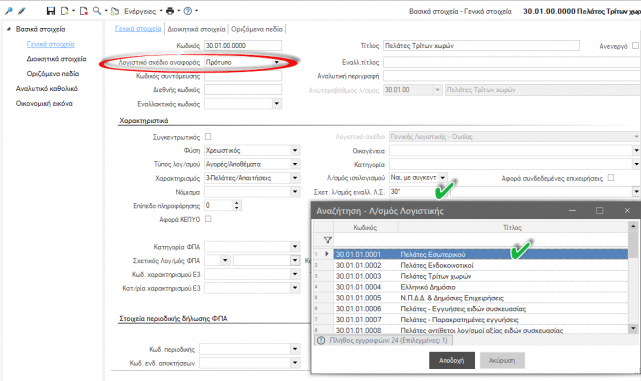Save the record with the floppy disk icon
This screenshot has width=641, height=381.
click(x=51, y=11)
